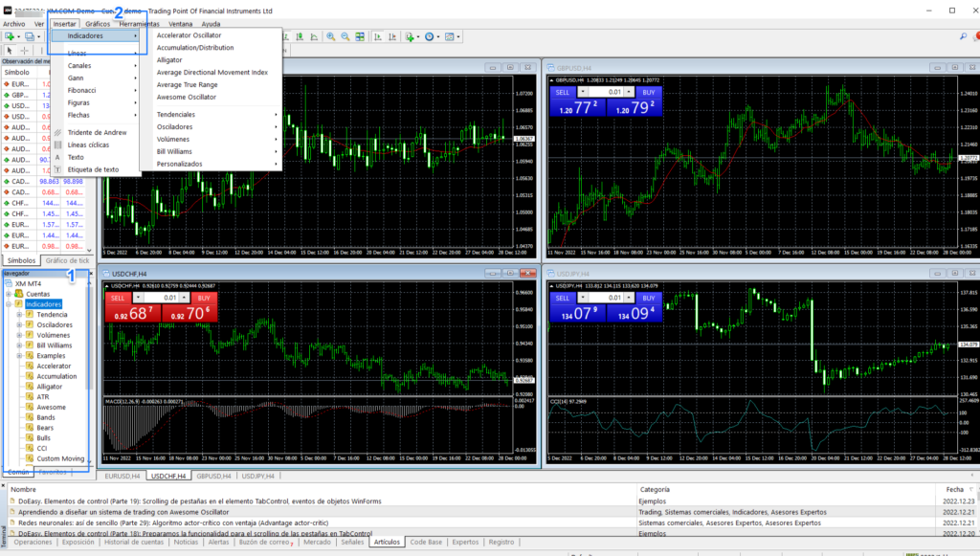980x556 pixels.
Task: Open the add indicator dropdown arrow
Action: (x=418, y=37)
